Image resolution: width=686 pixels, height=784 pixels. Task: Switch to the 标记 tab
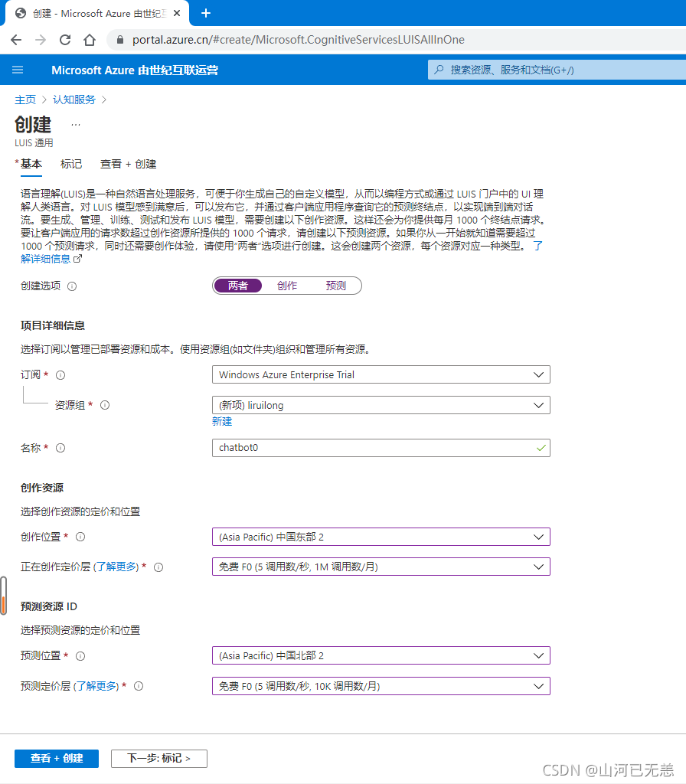pyautogui.click(x=71, y=164)
